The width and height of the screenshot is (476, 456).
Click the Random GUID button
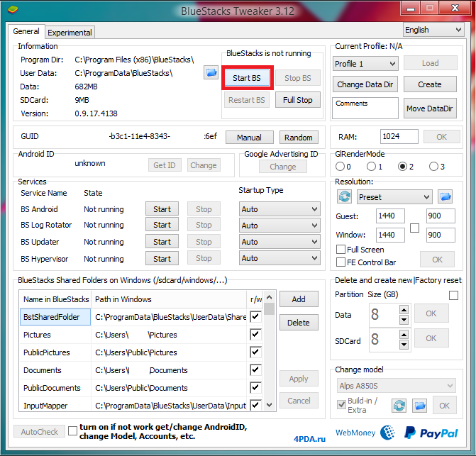tap(299, 138)
